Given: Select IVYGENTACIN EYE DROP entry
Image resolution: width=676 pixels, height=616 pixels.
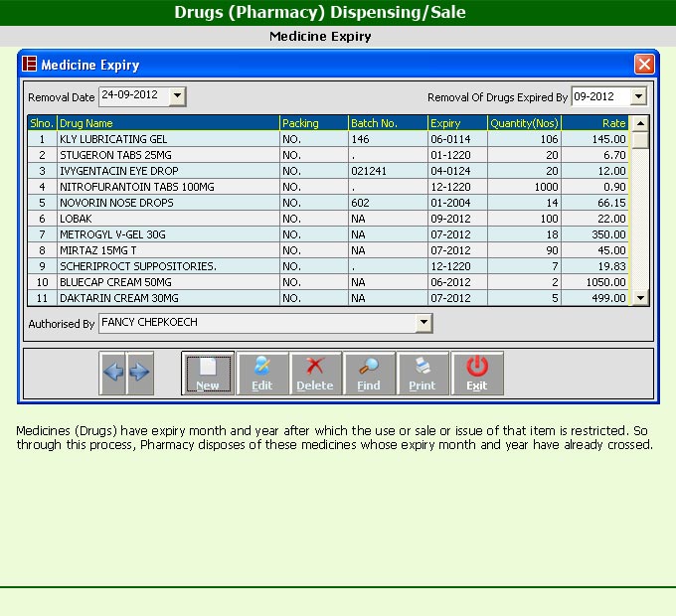Looking at the screenshot, I should pos(328,171).
